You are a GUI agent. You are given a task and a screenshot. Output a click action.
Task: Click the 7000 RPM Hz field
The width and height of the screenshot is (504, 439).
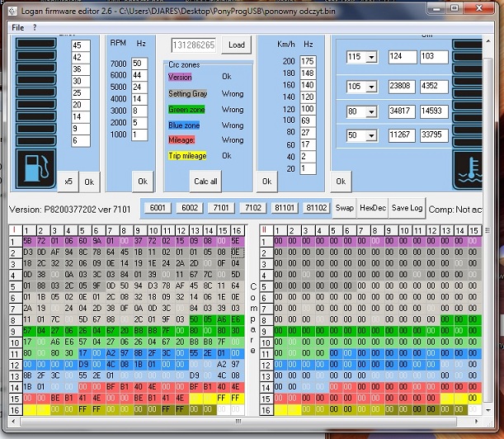pos(139,64)
